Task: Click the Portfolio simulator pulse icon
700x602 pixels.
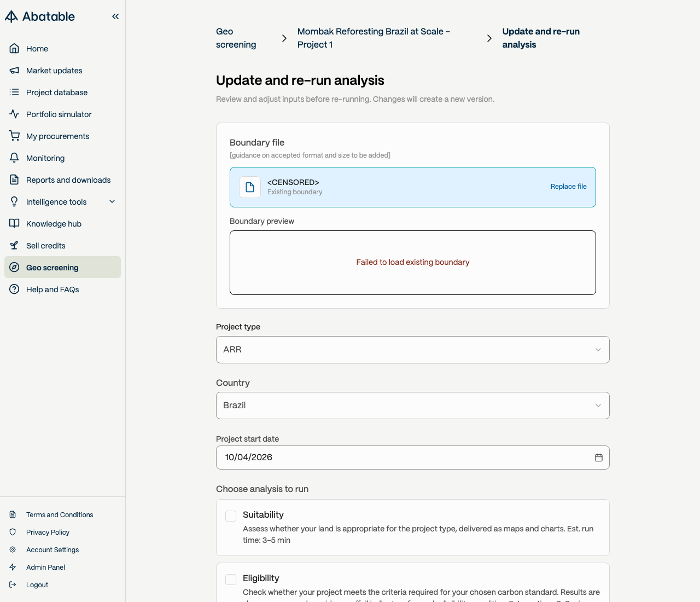Action: point(14,114)
